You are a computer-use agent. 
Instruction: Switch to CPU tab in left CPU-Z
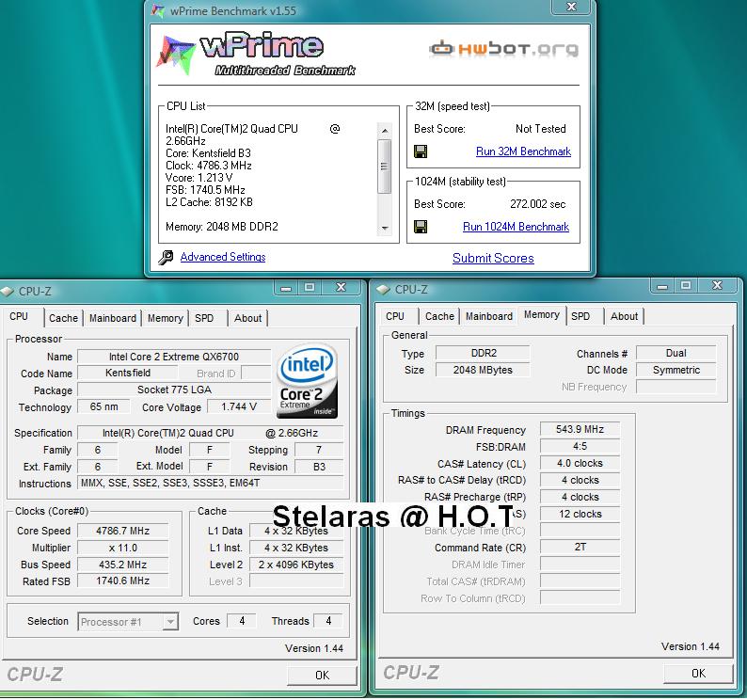[x=19, y=317]
